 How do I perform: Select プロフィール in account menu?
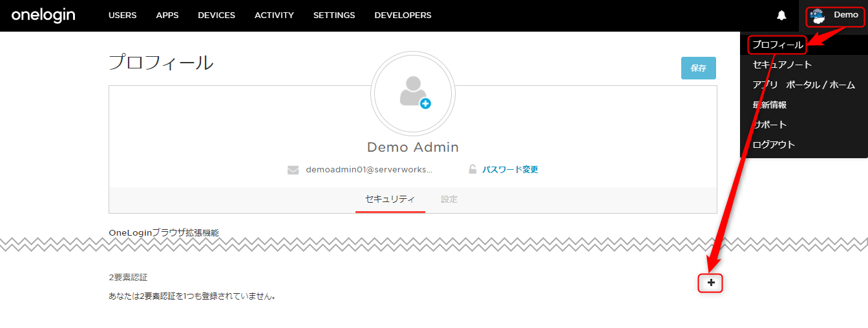778,45
